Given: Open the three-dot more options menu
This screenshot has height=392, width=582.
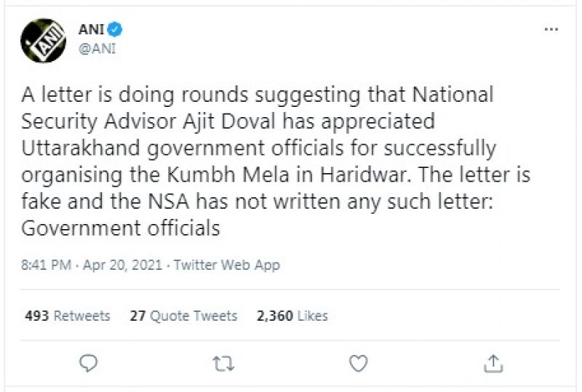Looking at the screenshot, I should click(551, 30).
